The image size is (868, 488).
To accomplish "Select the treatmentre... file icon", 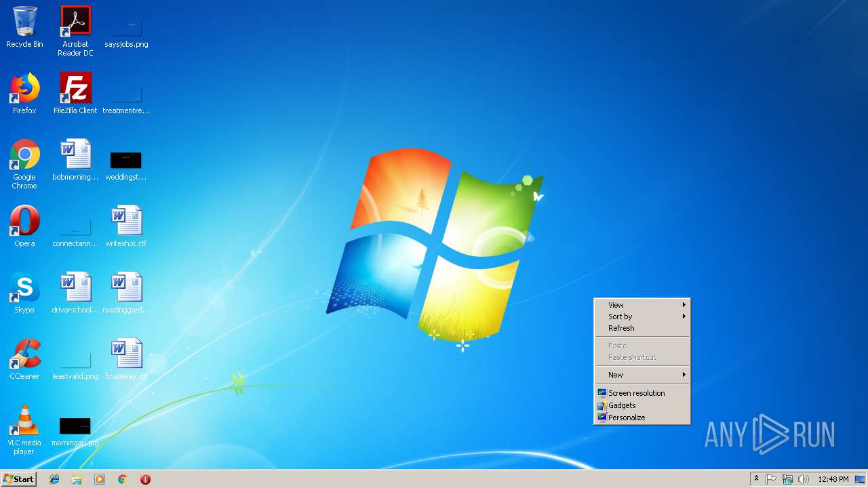I will pos(126,98).
